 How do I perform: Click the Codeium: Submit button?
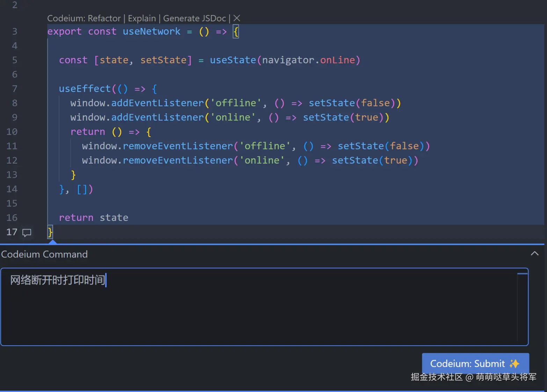point(475,363)
